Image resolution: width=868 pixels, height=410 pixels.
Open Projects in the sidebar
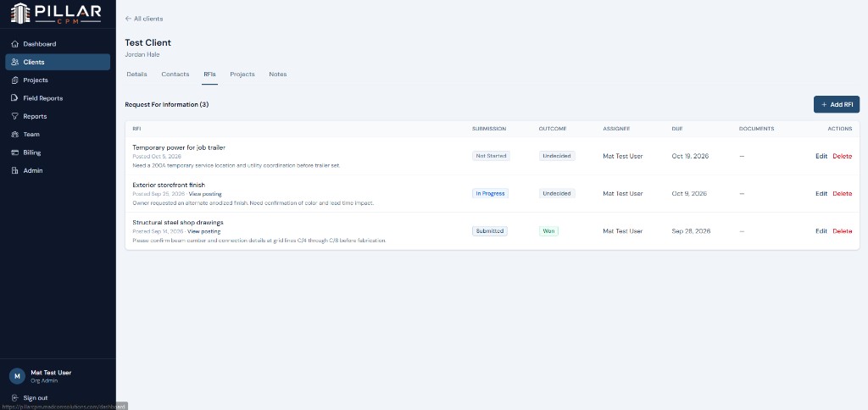coord(58,80)
